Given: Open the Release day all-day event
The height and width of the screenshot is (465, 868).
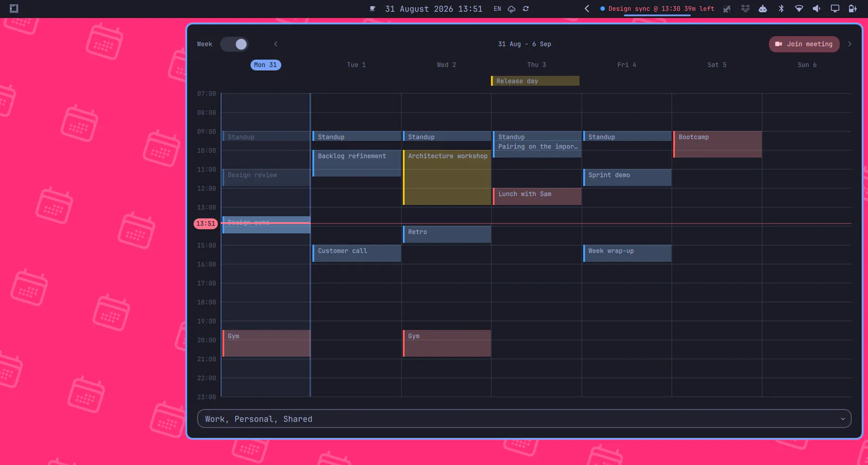Looking at the screenshot, I should pos(535,81).
